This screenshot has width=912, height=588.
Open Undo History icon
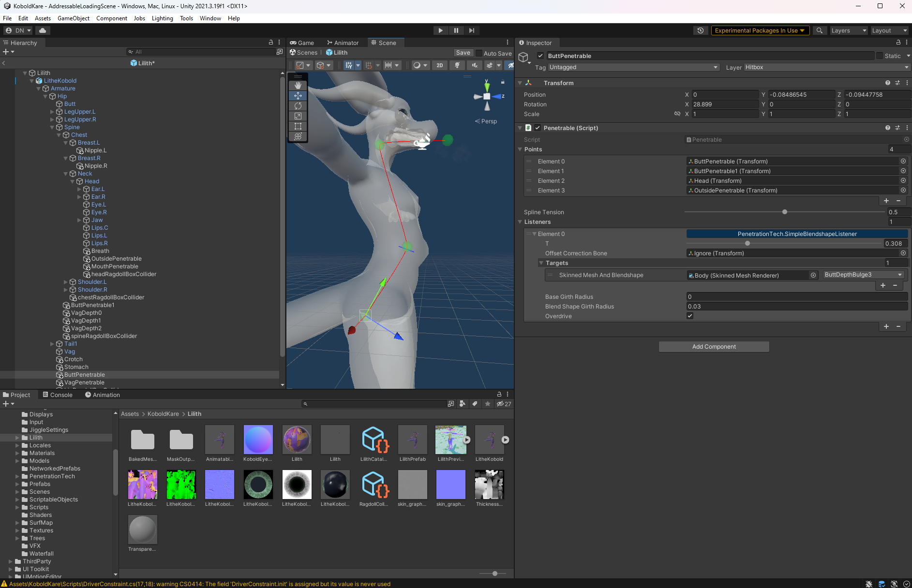pyautogui.click(x=700, y=30)
